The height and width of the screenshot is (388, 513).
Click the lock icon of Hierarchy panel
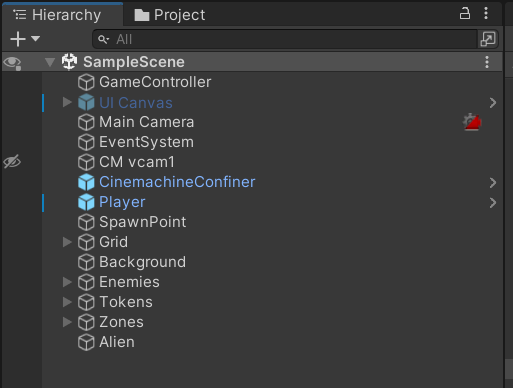click(465, 14)
